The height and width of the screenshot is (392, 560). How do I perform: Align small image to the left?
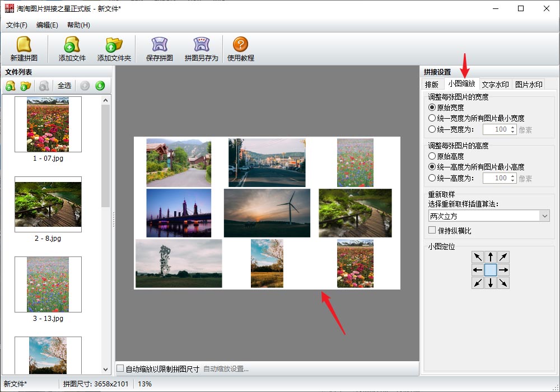[x=478, y=270]
